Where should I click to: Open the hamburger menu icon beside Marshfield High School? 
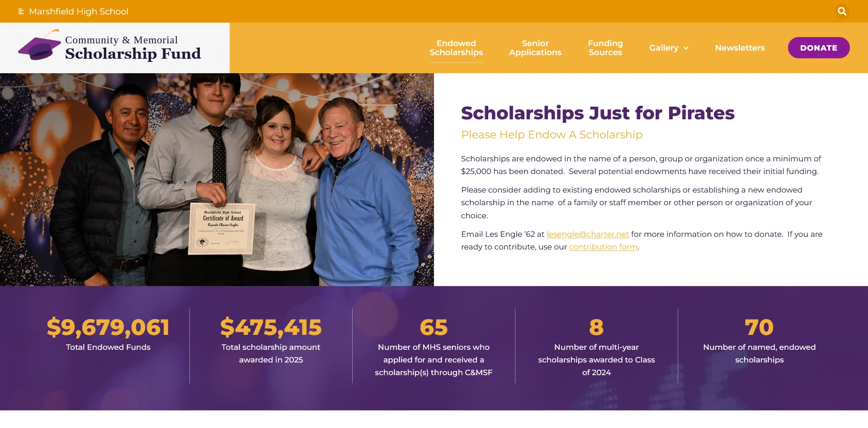pos(21,11)
